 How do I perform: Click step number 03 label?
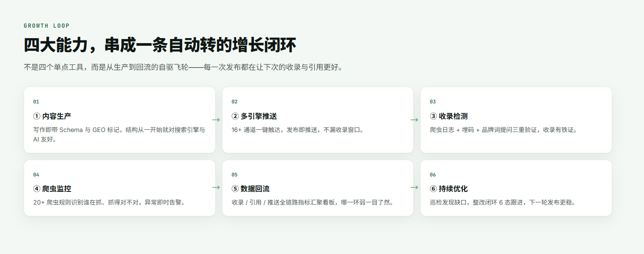[x=433, y=102]
